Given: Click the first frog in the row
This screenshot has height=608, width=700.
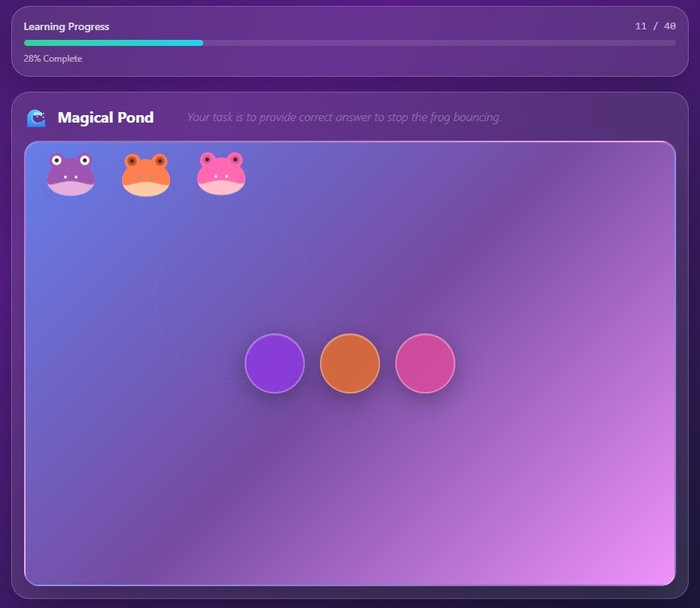Looking at the screenshot, I should point(70,173).
